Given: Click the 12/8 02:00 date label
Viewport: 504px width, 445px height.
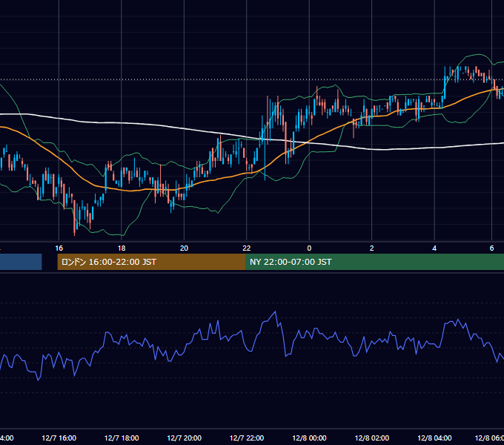Looking at the screenshot, I should click(x=372, y=438).
